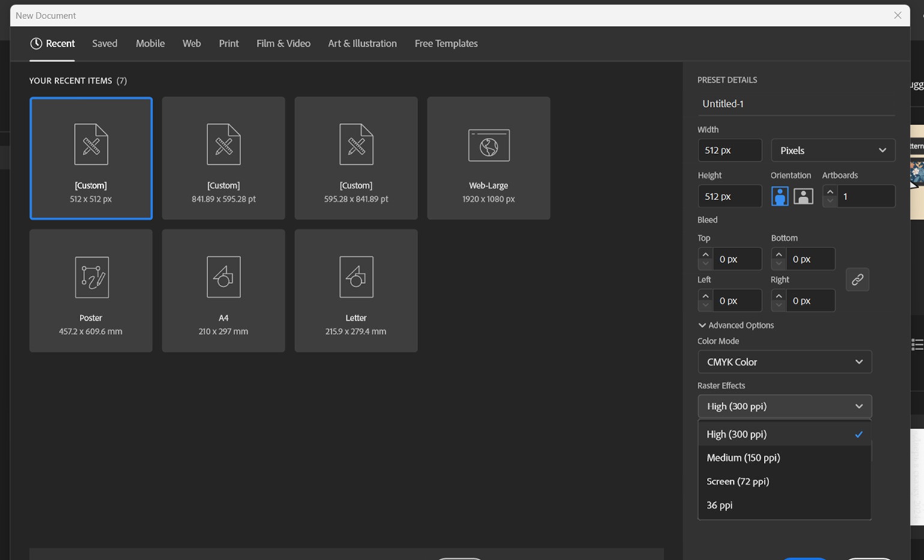Viewport: 924px width, 560px height.
Task: Open the Print presets tab
Action: pos(229,43)
